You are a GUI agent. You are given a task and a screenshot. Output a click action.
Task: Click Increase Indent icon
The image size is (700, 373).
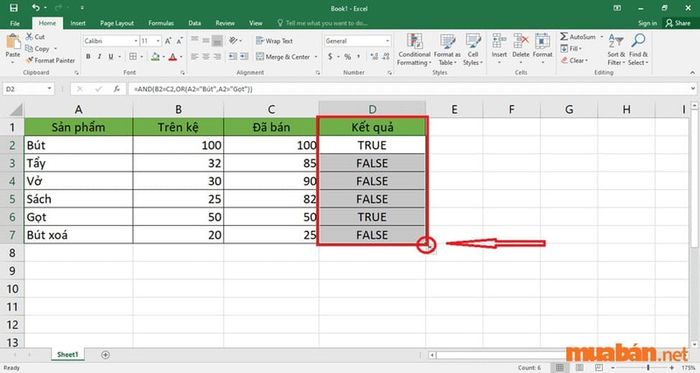(244, 57)
